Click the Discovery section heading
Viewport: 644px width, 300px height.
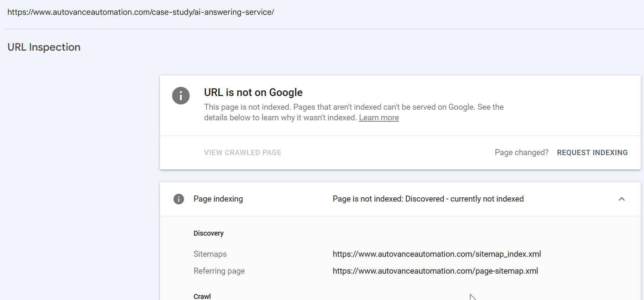(x=208, y=234)
